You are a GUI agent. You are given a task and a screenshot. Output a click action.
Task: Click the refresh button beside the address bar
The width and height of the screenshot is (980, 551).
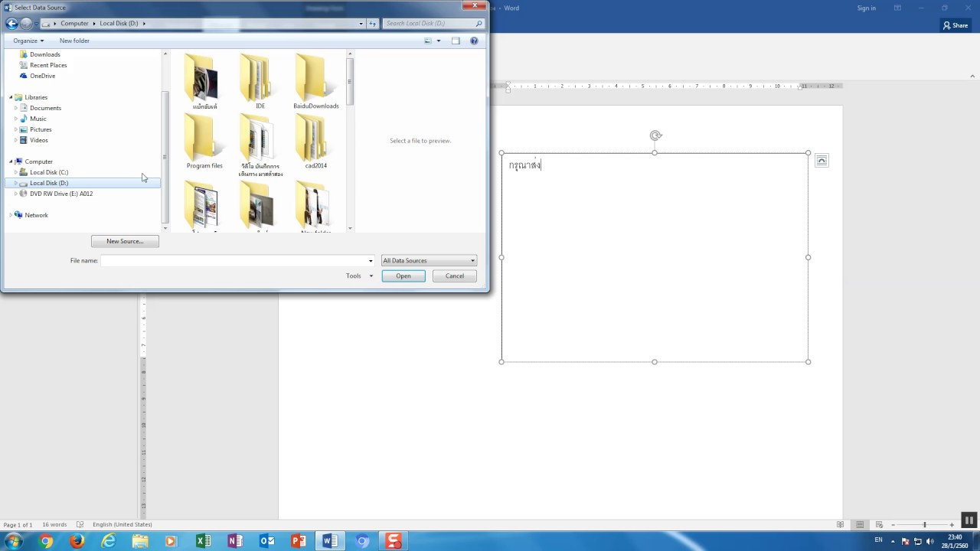pyautogui.click(x=373, y=24)
